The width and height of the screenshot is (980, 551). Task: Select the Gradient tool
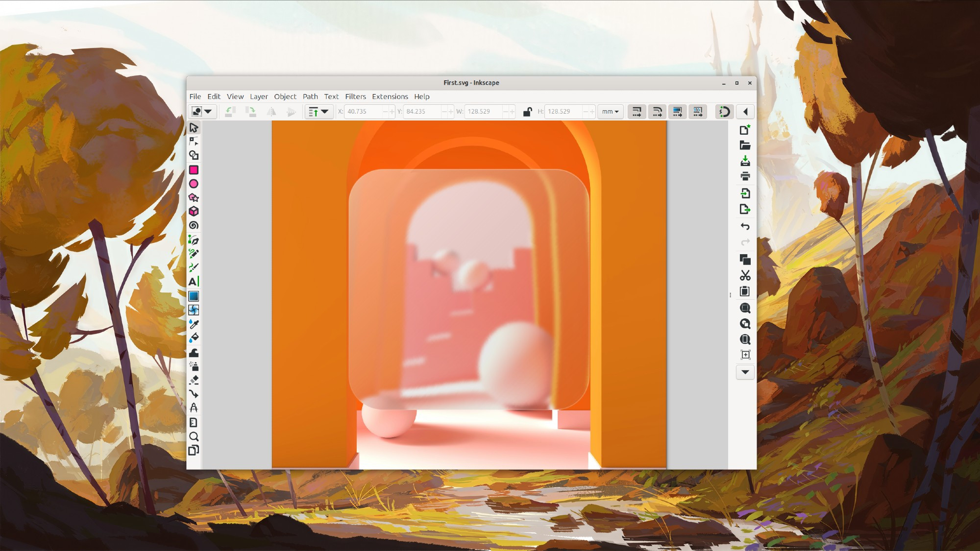point(194,296)
